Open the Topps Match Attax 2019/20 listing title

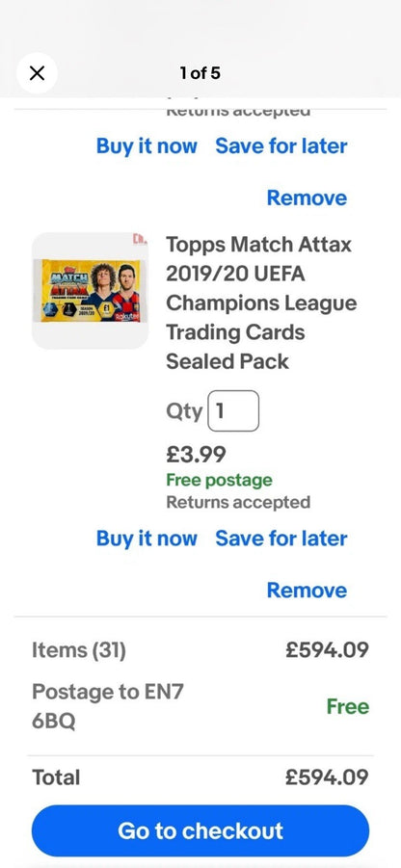click(261, 302)
